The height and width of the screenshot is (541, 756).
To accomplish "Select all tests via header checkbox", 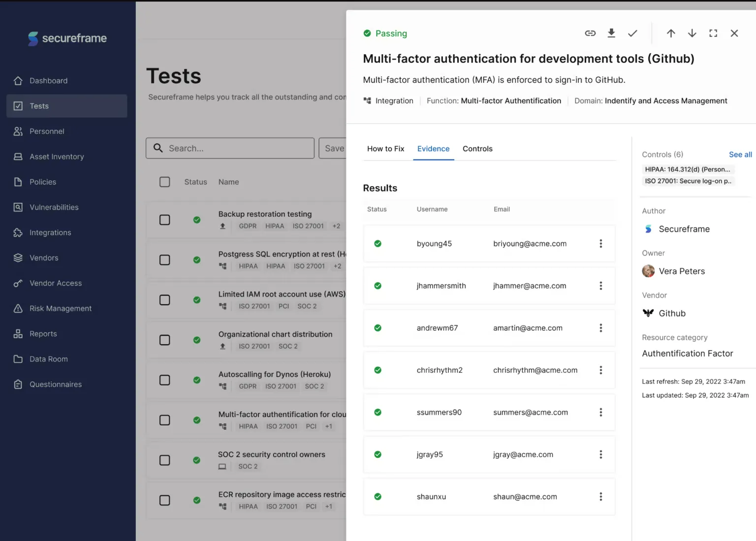I will [x=164, y=182].
